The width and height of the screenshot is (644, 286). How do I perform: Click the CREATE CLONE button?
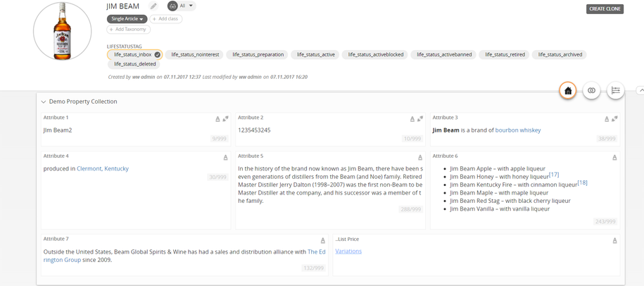click(605, 9)
